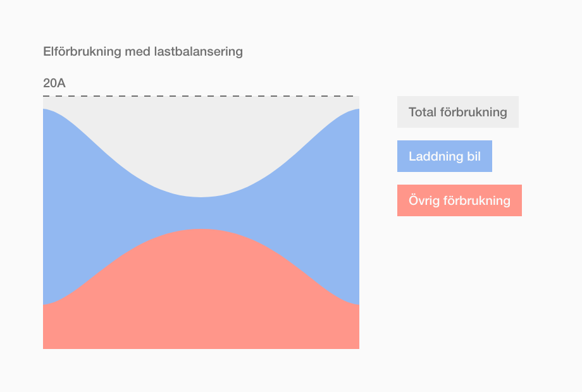Click the word Total in the grey legend

click(x=423, y=112)
